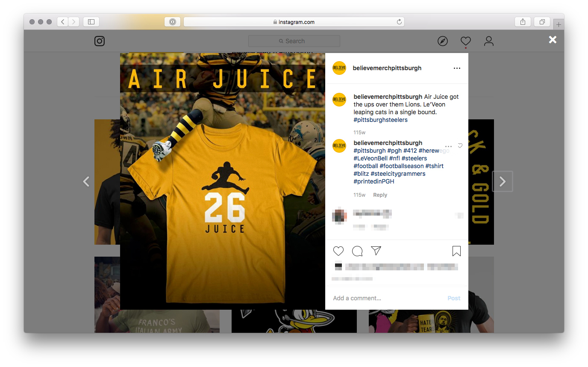This screenshot has height=367, width=588.
Task: Click the Instagram camera logo icon
Action: click(100, 41)
